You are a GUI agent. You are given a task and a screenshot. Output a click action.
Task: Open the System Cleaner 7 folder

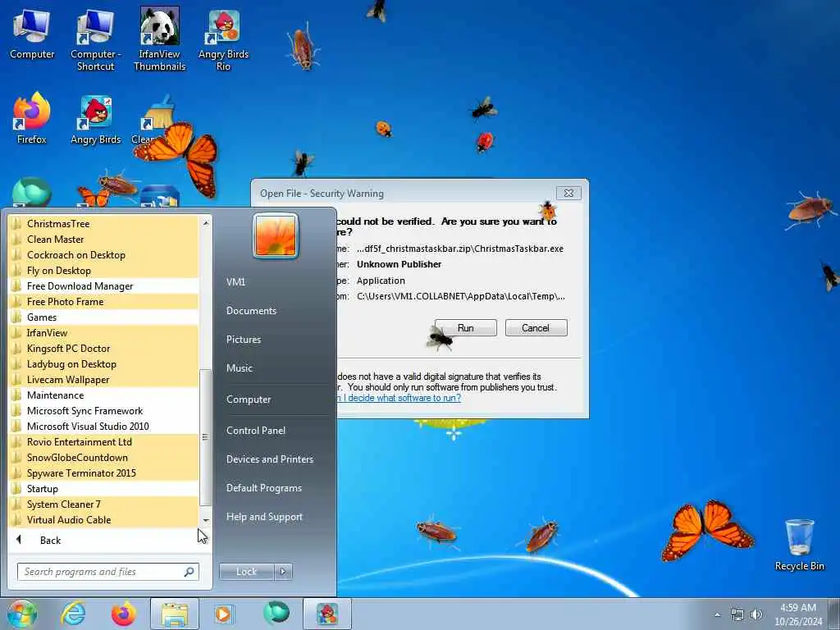(104, 504)
